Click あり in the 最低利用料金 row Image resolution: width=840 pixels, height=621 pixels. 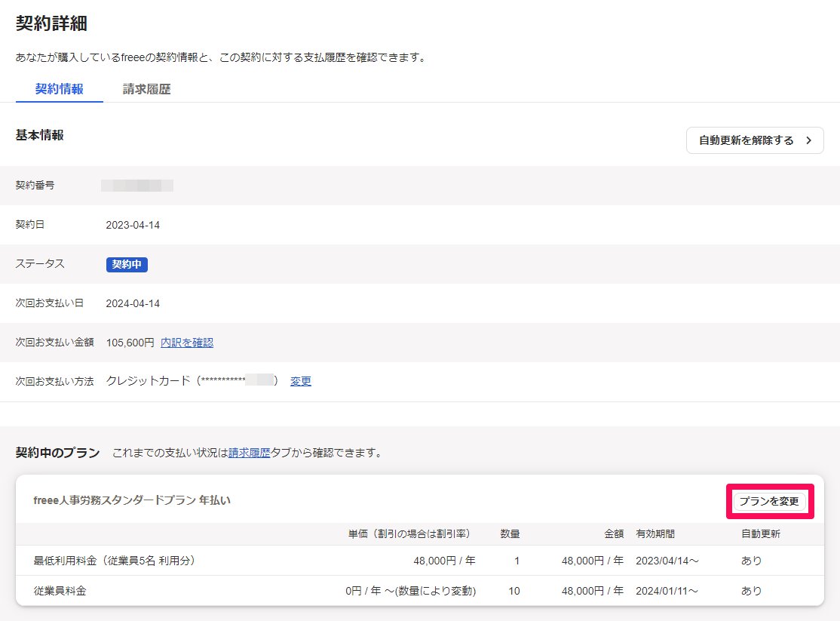[751, 561]
